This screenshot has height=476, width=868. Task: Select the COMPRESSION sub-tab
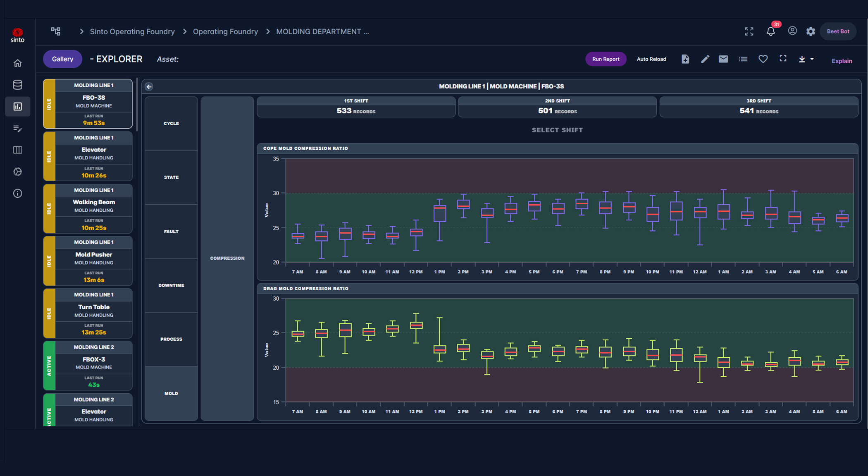click(x=227, y=258)
